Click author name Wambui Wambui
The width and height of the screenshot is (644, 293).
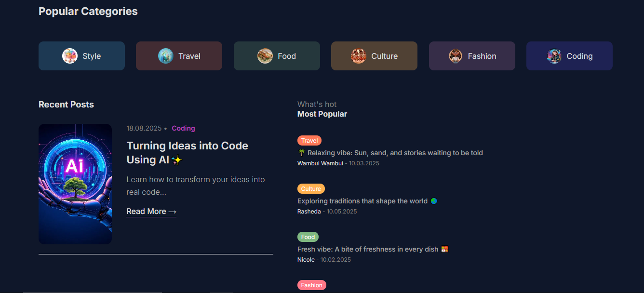pyautogui.click(x=320, y=163)
